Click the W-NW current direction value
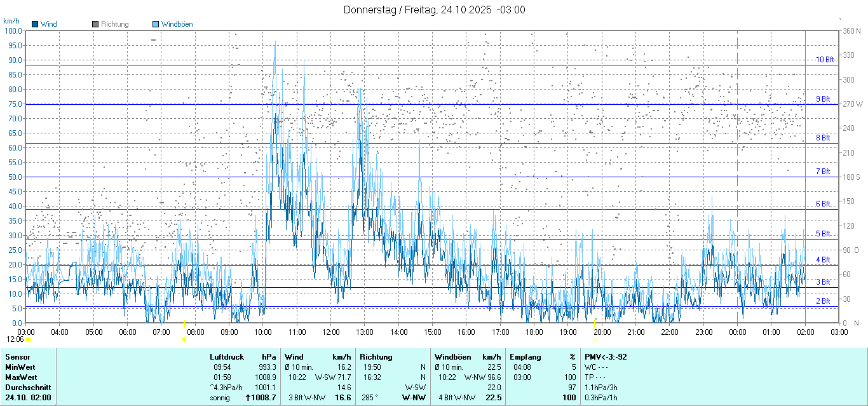Screen dimensions: 868x406 tap(413, 398)
